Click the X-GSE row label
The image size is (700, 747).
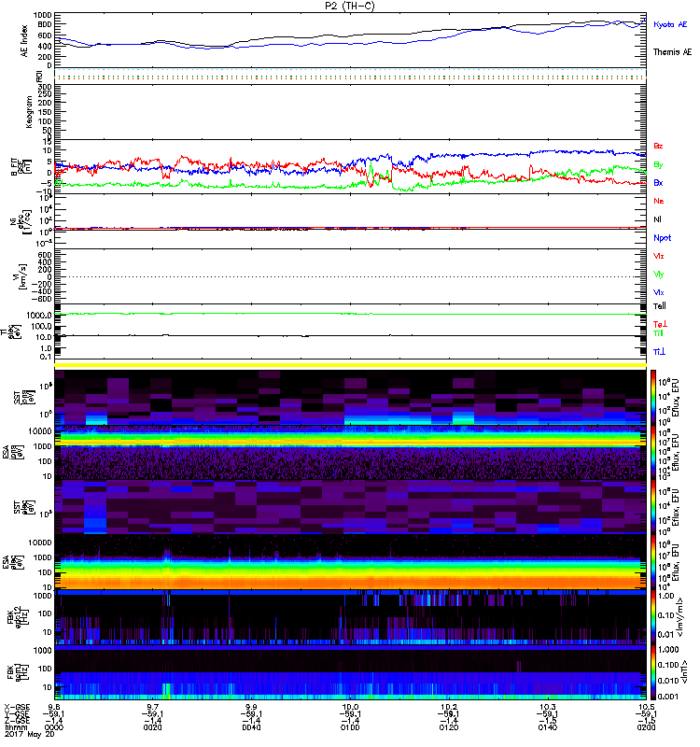[x=17, y=707]
